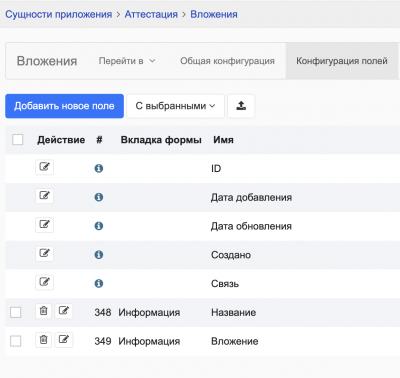The width and height of the screenshot is (400, 378).
Task: Click Информация tab cell in row 349
Action: pos(149,341)
